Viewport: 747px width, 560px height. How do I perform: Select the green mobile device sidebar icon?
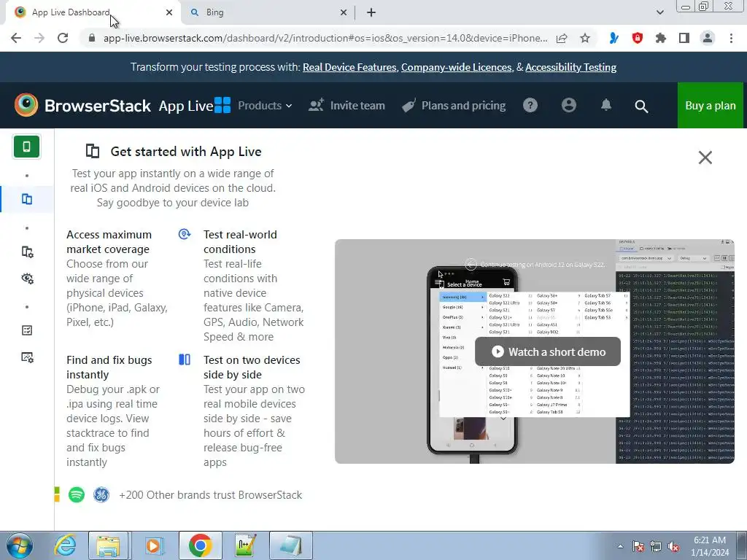(27, 147)
